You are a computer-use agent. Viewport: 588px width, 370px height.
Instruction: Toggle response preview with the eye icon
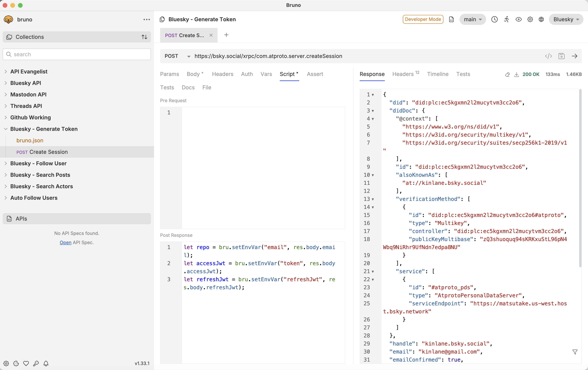[x=518, y=19]
